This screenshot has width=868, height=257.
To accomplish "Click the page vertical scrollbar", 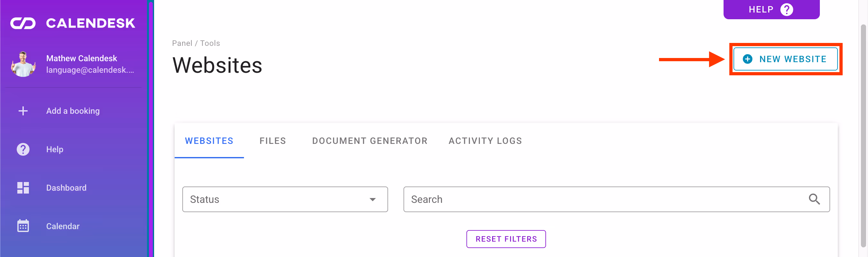I will point(863,135).
